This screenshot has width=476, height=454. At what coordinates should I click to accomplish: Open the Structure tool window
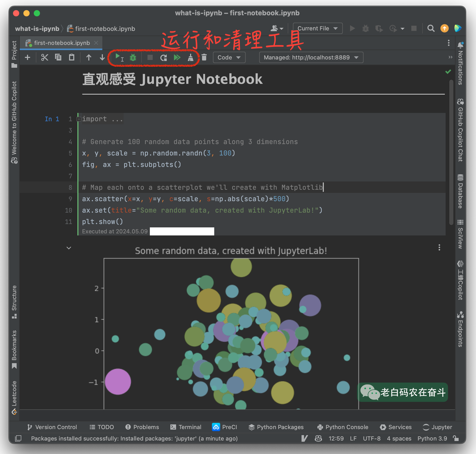click(x=14, y=302)
